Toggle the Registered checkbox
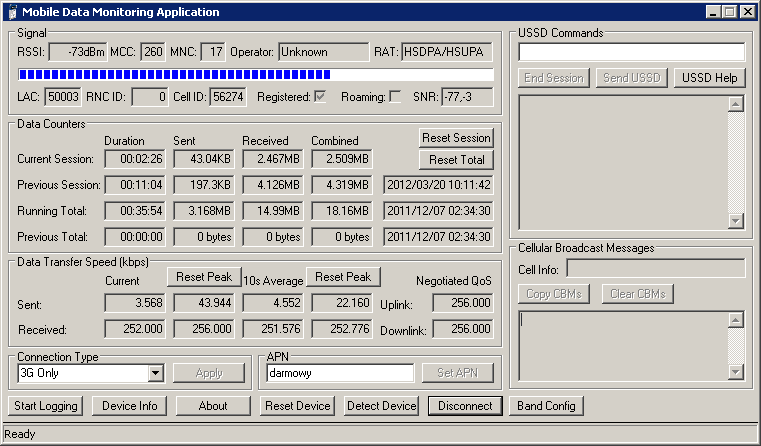This screenshot has width=761, height=446. pyautogui.click(x=320, y=96)
